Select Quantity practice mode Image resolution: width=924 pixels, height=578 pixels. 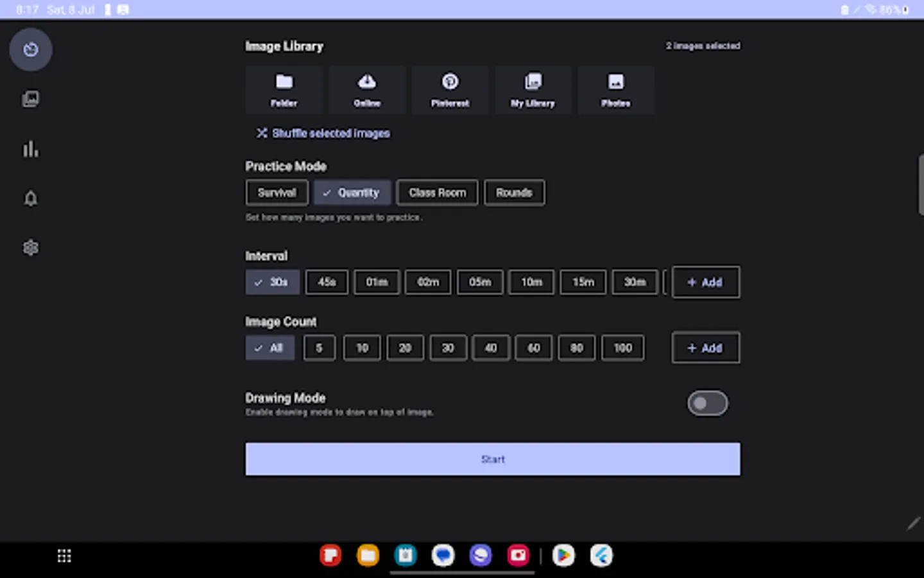pos(352,193)
